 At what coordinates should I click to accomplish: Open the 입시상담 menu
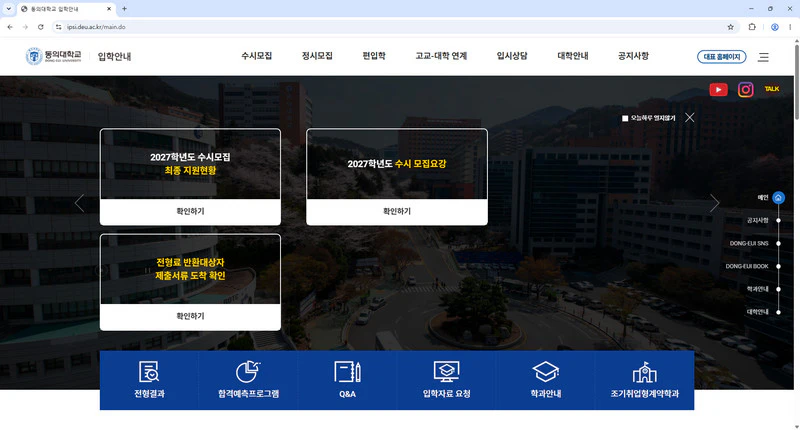click(512, 56)
